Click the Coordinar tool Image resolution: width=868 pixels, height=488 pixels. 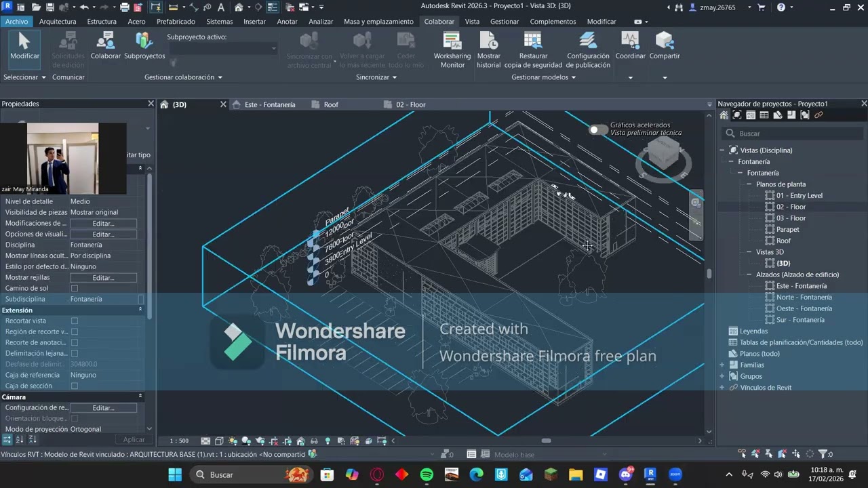(x=630, y=46)
